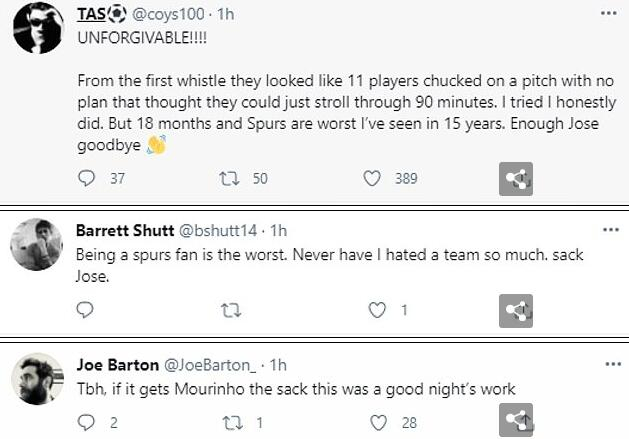Retweet the UNFORGIVABLE tweet by TAS
629x439 pixels.
point(227,179)
